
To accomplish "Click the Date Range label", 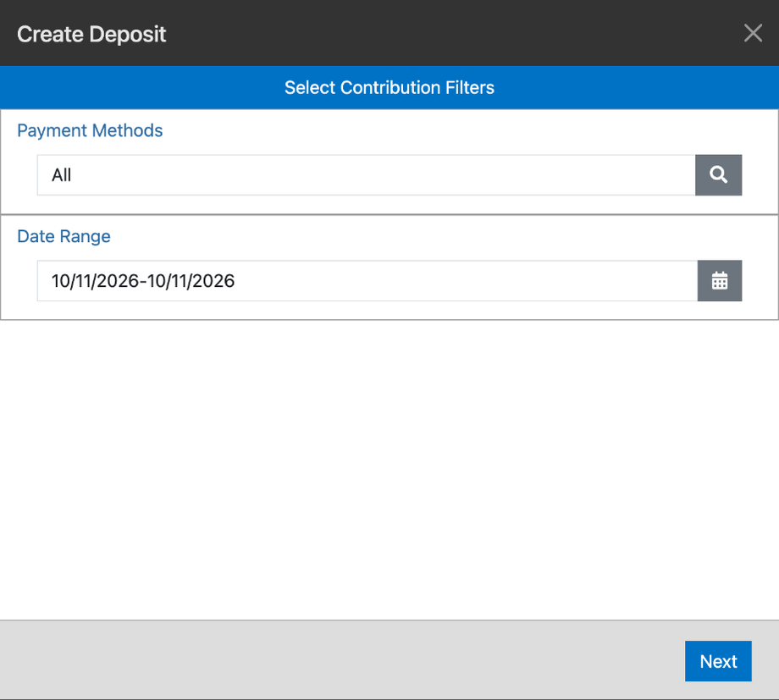I will [x=64, y=236].
